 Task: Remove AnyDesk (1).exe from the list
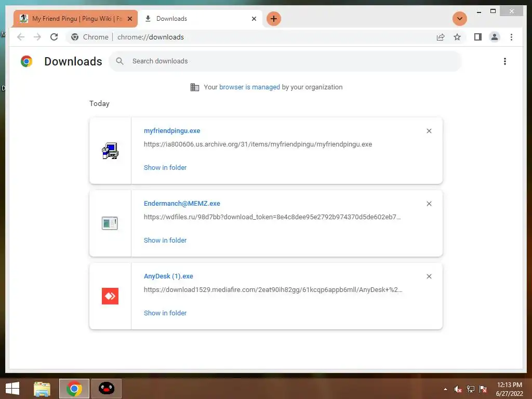(x=429, y=276)
